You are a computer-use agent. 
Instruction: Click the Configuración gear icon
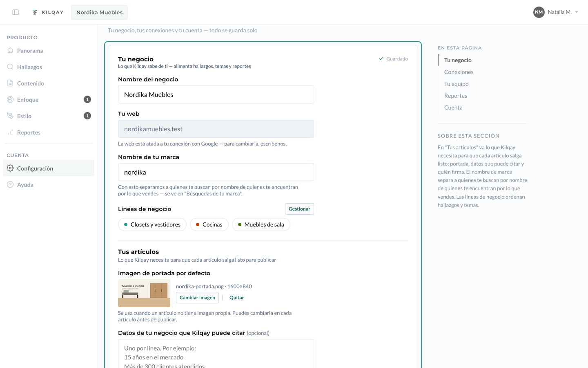click(x=10, y=168)
